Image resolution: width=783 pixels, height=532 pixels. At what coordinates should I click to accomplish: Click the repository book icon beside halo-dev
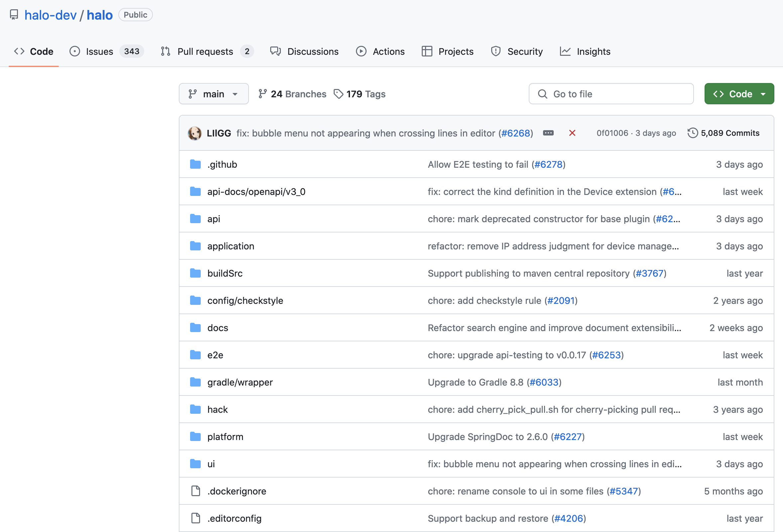click(x=14, y=15)
